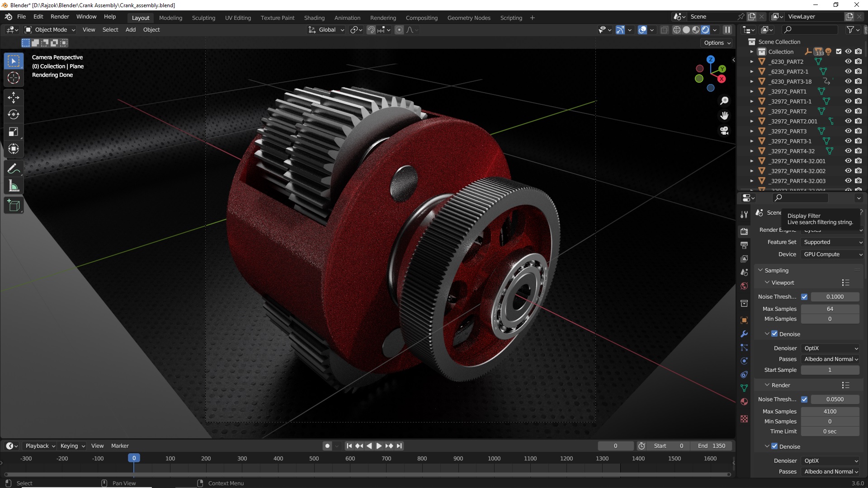Viewport: 868px width, 488px height.
Task: Select the Layout workspace tab
Action: tap(140, 17)
